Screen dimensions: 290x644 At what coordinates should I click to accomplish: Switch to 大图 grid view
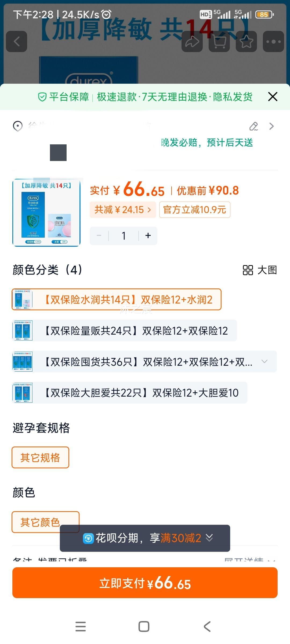coord(260,270)
